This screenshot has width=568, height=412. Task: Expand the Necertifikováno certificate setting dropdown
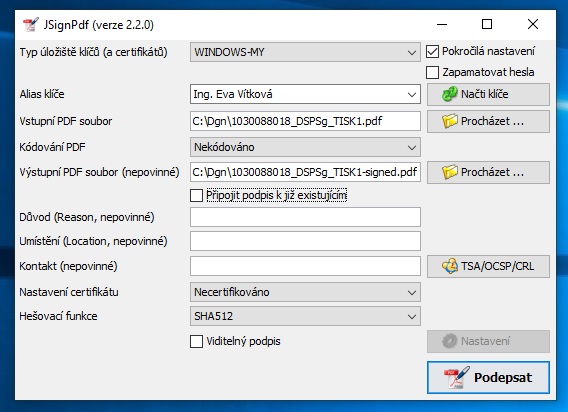305,292
